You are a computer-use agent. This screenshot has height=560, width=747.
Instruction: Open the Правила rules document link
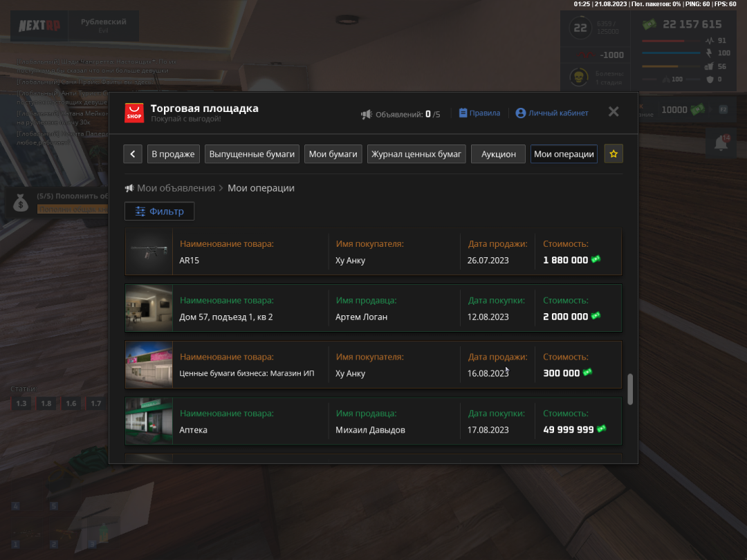(x=479, y=113)
